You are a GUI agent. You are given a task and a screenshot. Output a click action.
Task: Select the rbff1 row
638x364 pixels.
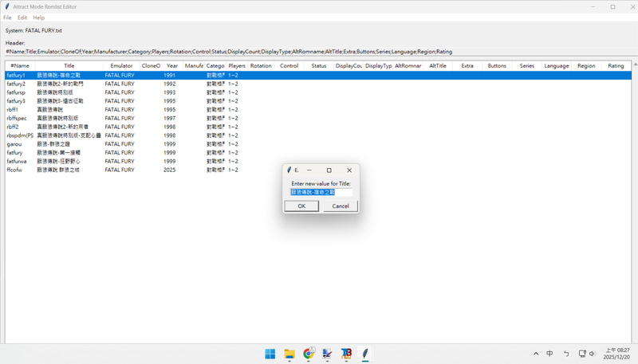pos(318,110)
